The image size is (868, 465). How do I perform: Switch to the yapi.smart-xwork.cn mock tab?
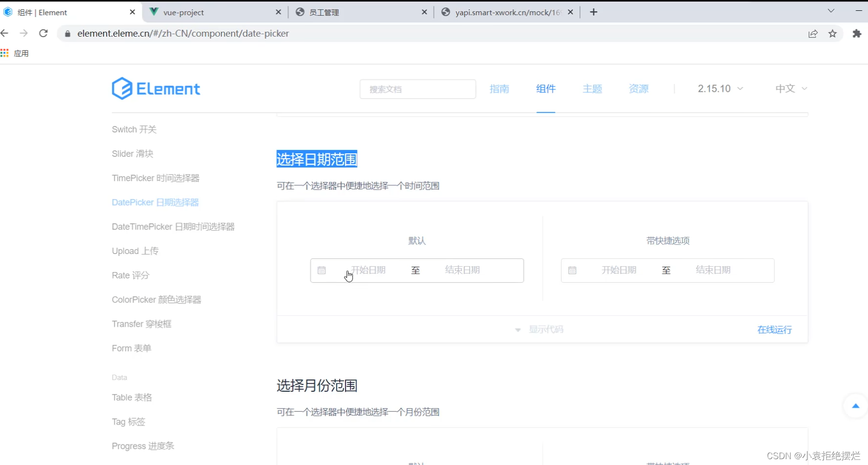pyautogui.click(x=507, y=12)
